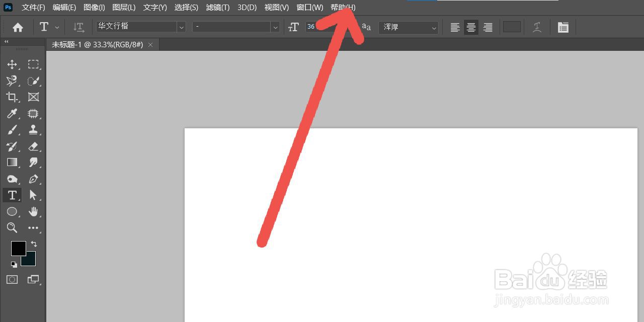Select the History Brush tool

pyautogui.click(x=12, y=146)
